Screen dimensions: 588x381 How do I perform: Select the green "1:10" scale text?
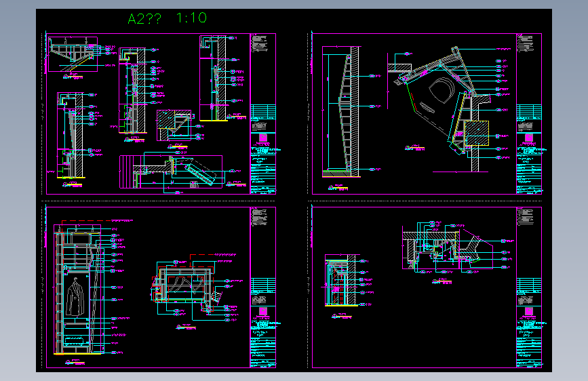point(191,18)
